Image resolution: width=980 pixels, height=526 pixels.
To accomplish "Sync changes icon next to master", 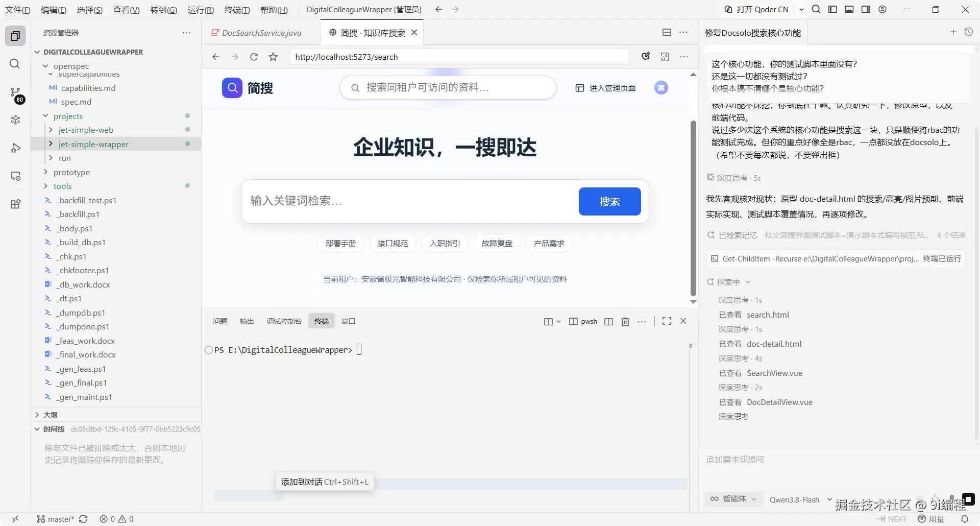I will 83,519.
